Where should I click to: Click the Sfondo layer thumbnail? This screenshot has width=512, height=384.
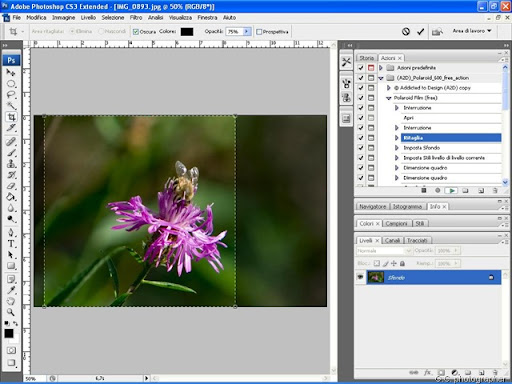click(x=376, y=277)
